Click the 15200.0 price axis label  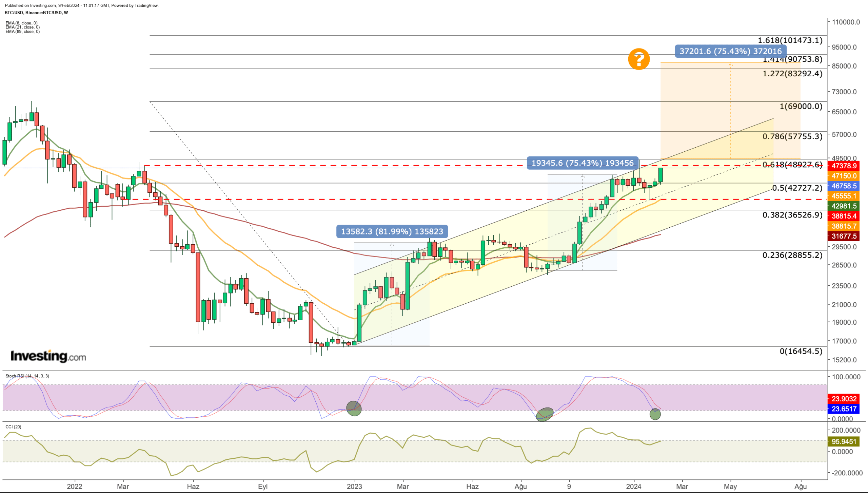click(x=844, y=360)
